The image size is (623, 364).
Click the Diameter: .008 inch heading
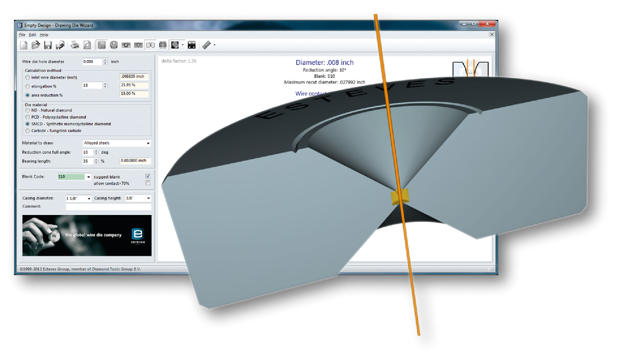click(324, 63)
